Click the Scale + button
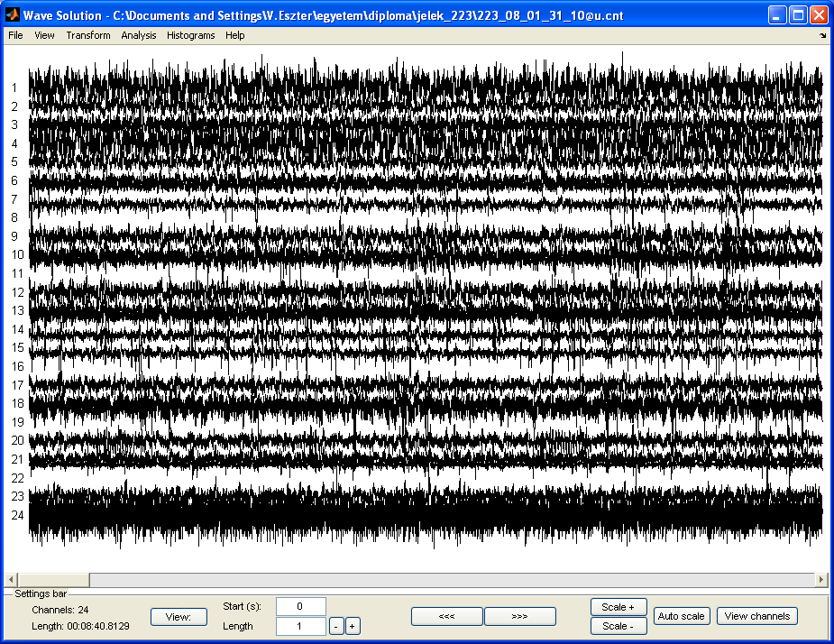The image size is (834, 644). click(618, 607)
